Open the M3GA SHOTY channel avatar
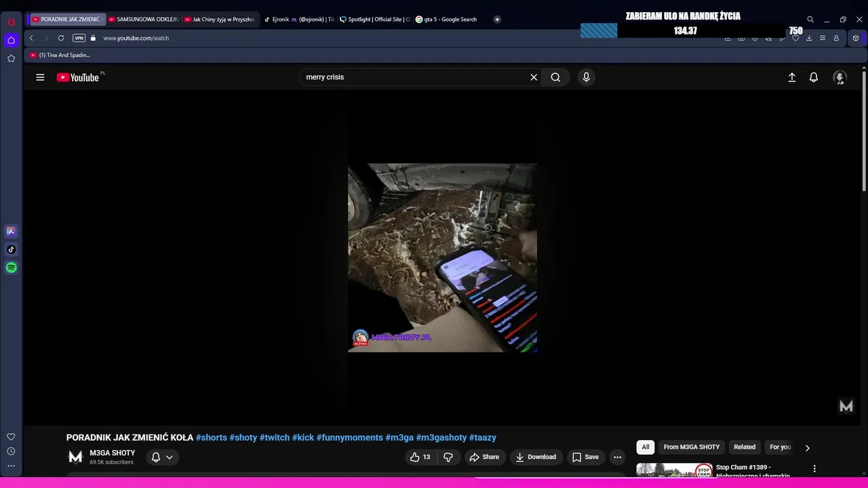The width and height of the screenshot is (868, 488). pos(75,457)
